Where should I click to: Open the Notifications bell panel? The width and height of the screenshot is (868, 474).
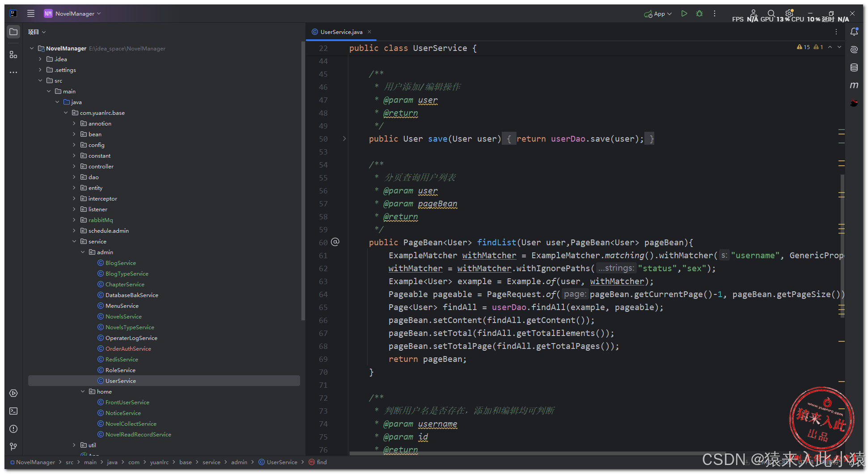pos(854,32)
